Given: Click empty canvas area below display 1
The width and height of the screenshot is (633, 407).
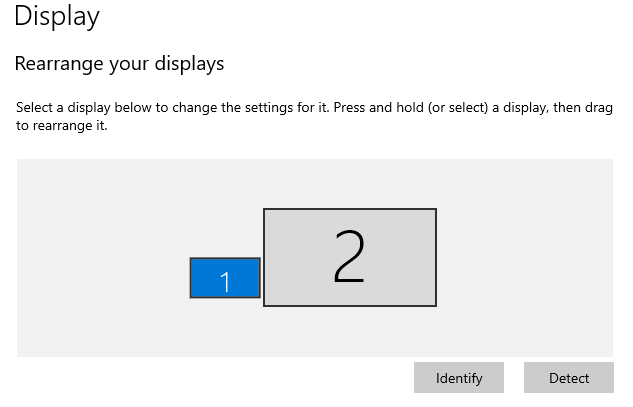Looking at the screenshot, I should pos(224,327).
